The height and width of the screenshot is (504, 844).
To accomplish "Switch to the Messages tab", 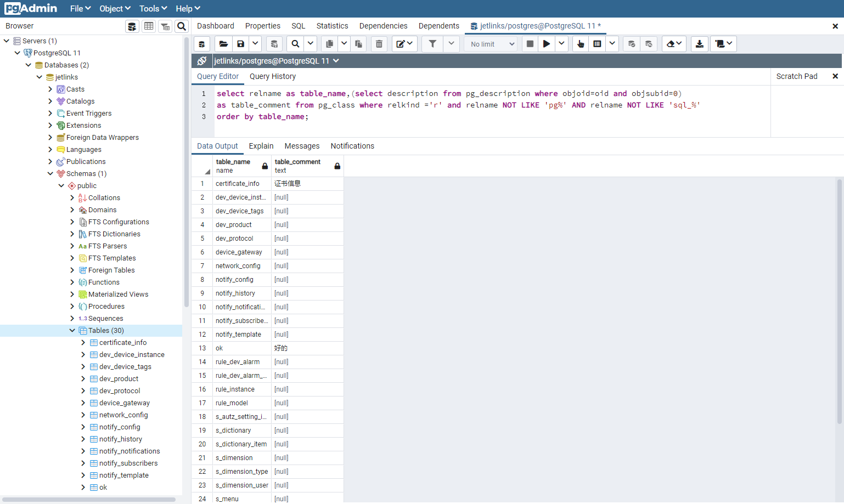I will [x=302, y=146].
